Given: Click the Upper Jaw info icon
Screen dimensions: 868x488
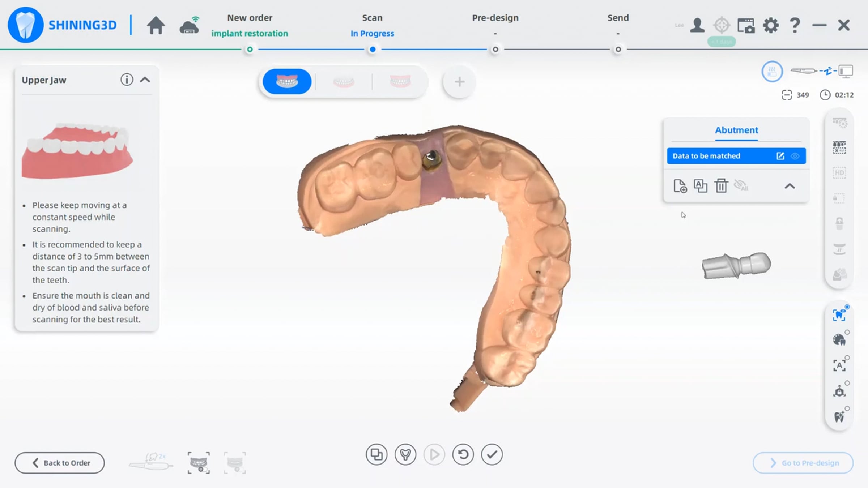Looking at the screenshot, I should coord(127,80).
